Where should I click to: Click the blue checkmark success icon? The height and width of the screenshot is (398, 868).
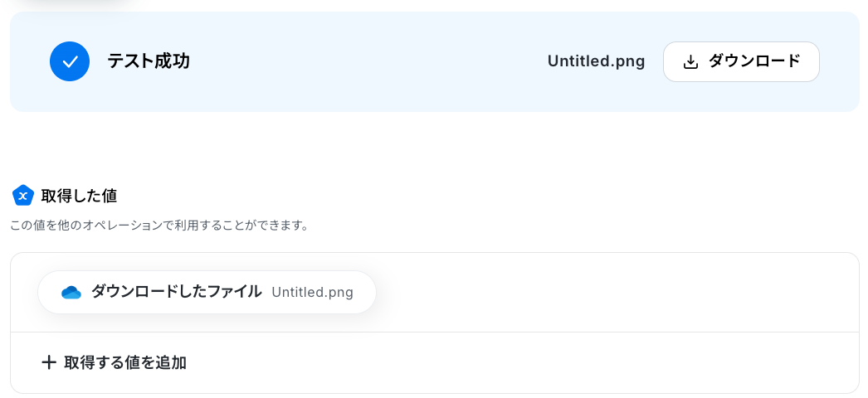[70, 61]
